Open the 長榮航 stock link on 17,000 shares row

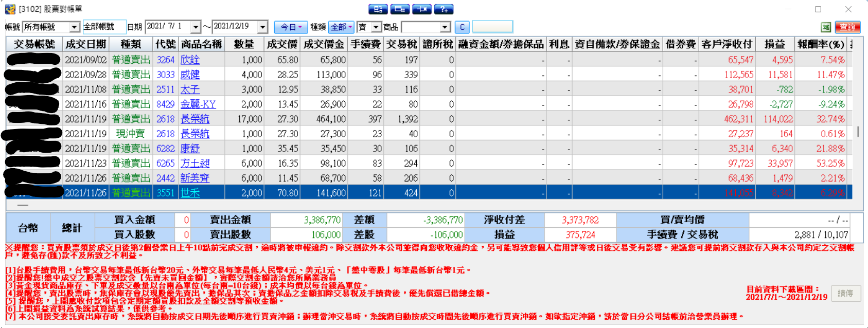(195, 119)
